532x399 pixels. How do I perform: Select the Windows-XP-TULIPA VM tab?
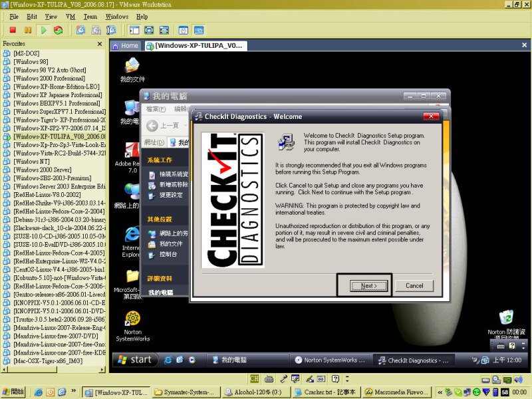[196, 46]
